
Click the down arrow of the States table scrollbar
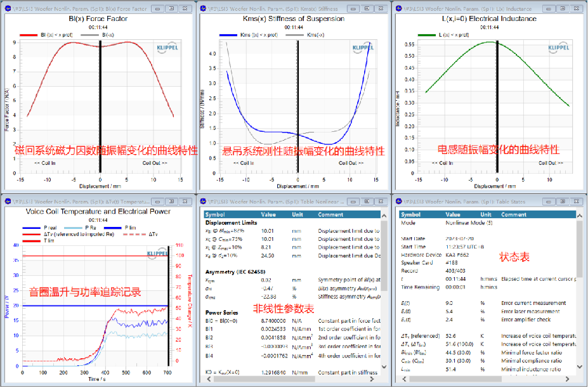click(580, 366)
